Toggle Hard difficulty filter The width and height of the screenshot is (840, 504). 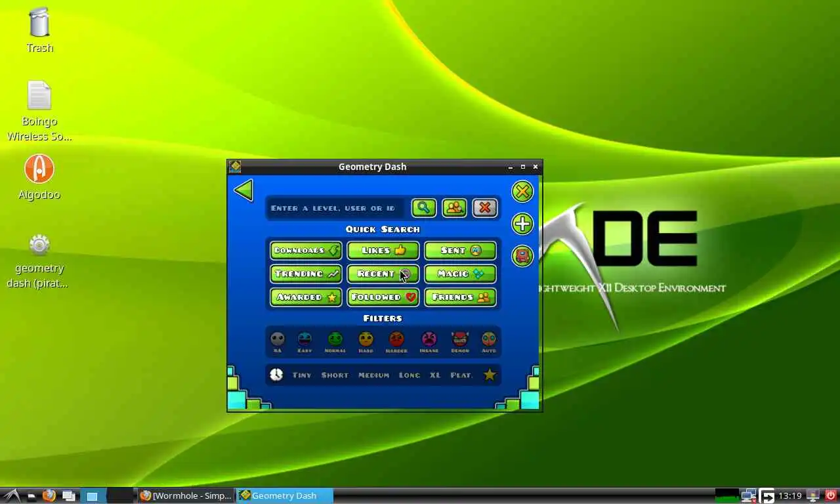point(366,341)
